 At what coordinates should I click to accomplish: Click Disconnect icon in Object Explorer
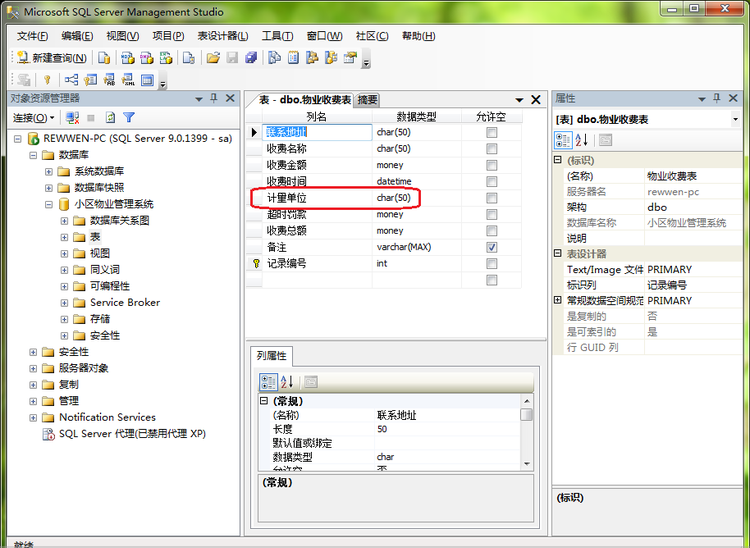(x=72, y=117)
